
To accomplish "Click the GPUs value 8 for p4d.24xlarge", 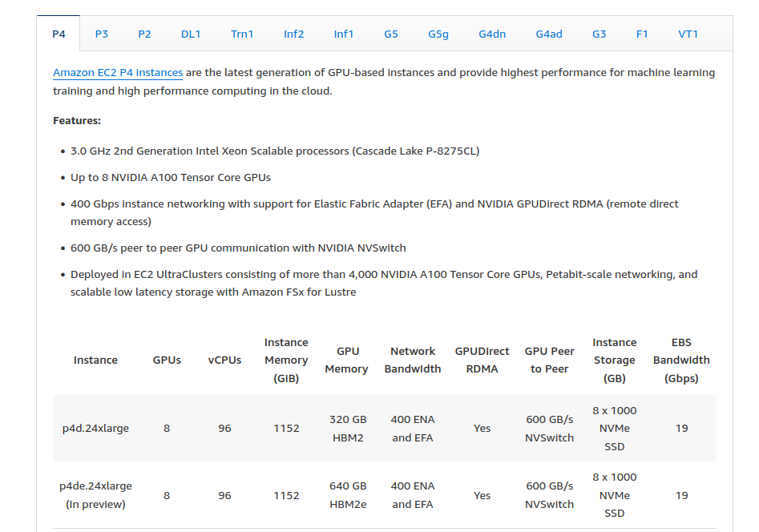I will (167, 429).
